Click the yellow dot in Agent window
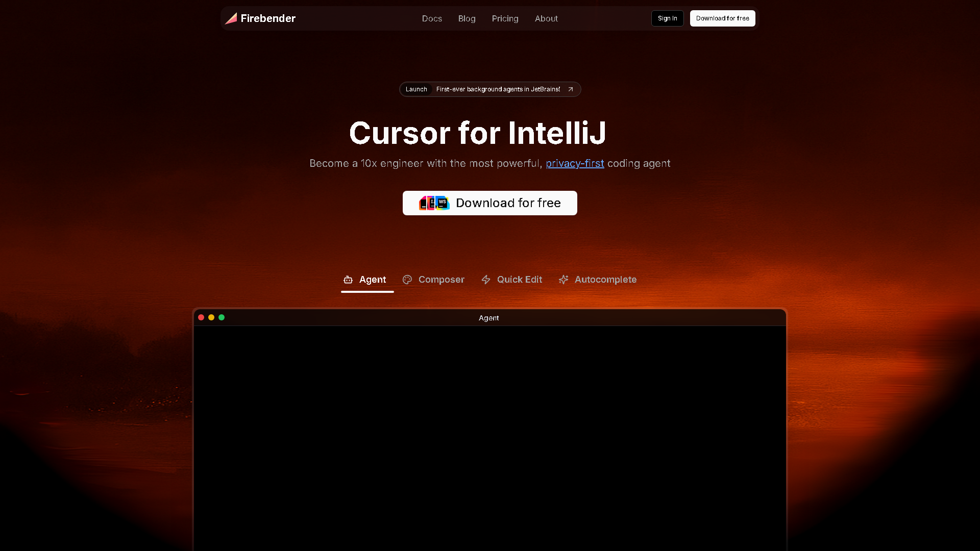Image resolution: width=980 pixels, height=551 pixels. pyautogui.click(x=211, y=317)
